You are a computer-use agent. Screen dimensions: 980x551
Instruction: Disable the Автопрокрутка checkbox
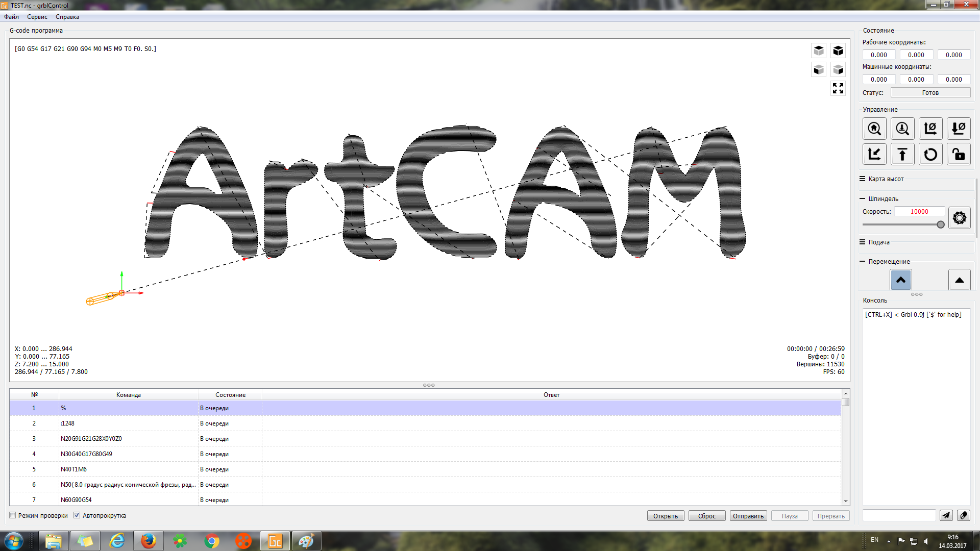coord(77,515)
